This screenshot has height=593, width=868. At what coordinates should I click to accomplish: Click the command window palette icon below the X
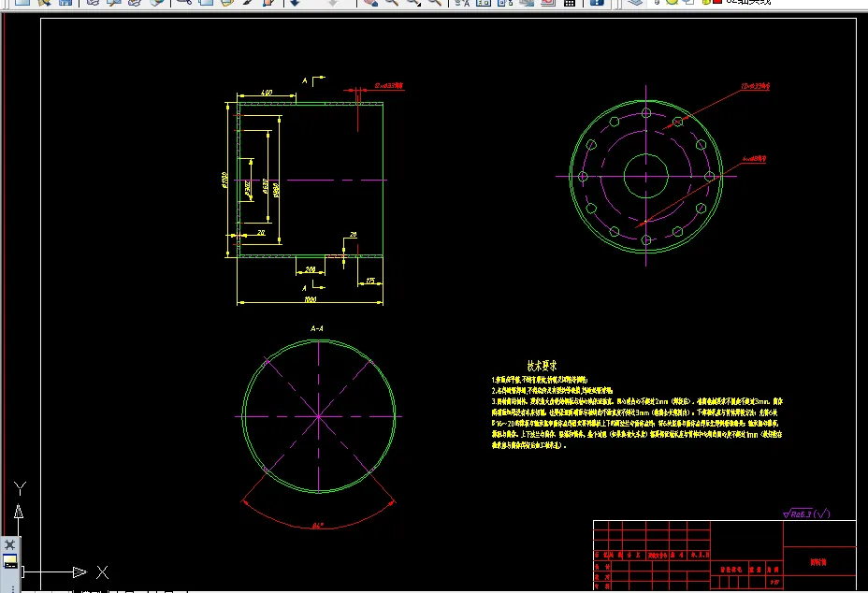[x=10, y=562]
